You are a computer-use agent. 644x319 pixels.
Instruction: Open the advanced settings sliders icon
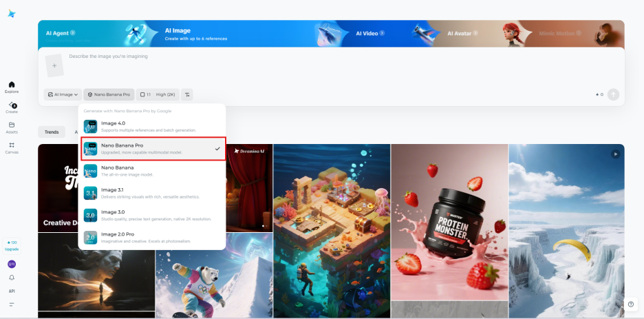point(187,94)
